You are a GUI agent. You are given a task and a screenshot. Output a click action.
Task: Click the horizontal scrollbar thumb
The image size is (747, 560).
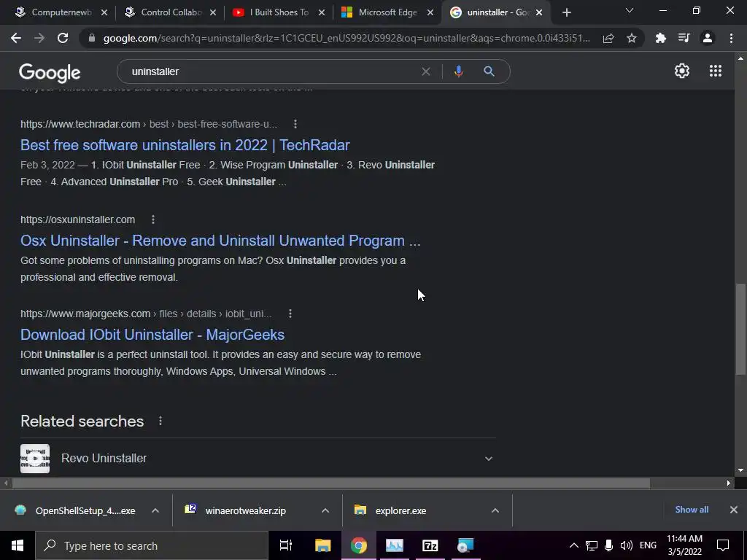click(x=330, y=483)
